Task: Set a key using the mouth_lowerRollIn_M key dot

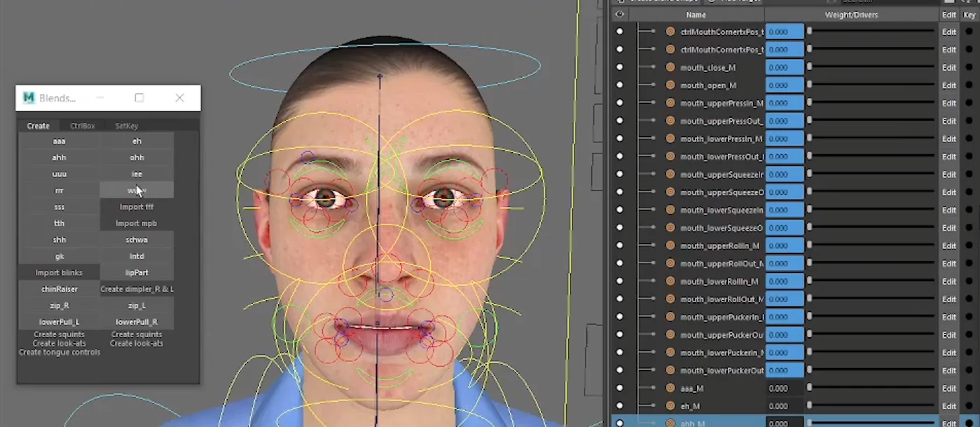Action: click(x=969, y=281)
